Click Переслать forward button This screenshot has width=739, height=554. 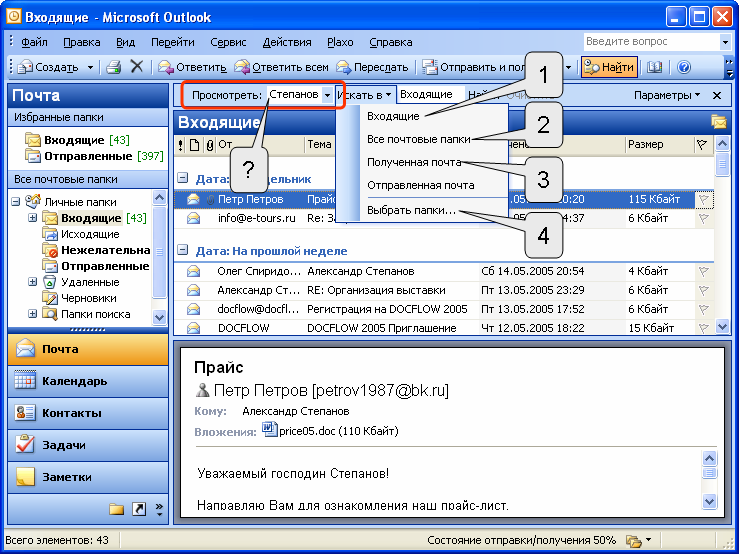click(x=372, y=67)
